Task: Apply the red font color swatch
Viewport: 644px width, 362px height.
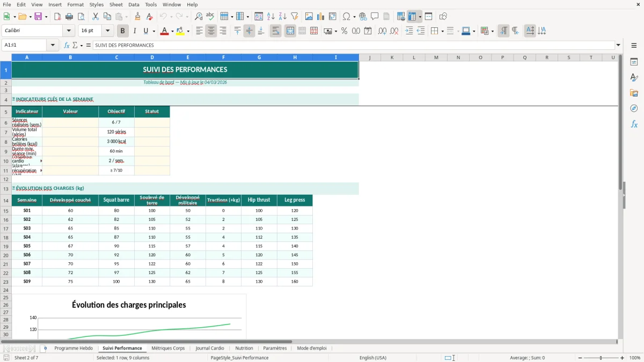Action: coord(164,31)
